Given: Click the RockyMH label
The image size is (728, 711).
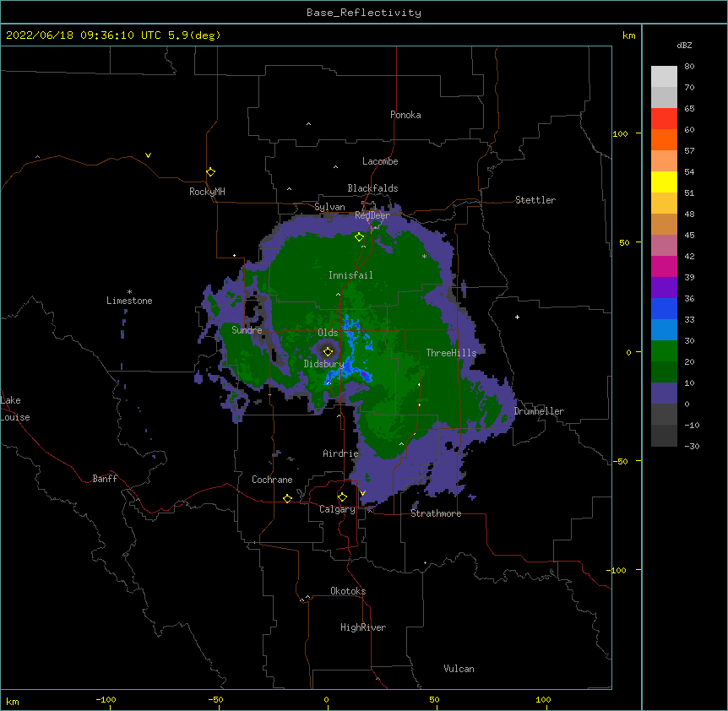Looking at the screenshot, I should (207, 192).
